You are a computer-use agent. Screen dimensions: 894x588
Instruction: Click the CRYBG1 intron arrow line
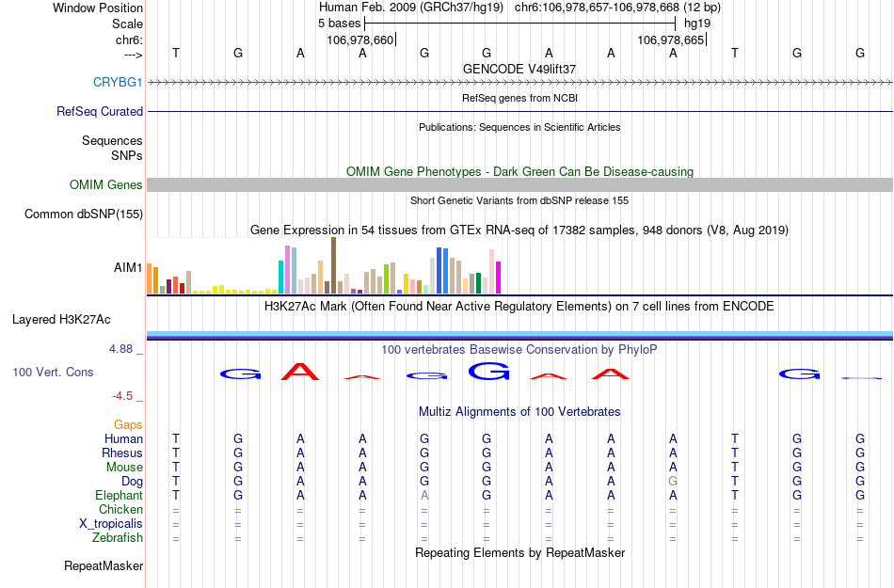519,83
